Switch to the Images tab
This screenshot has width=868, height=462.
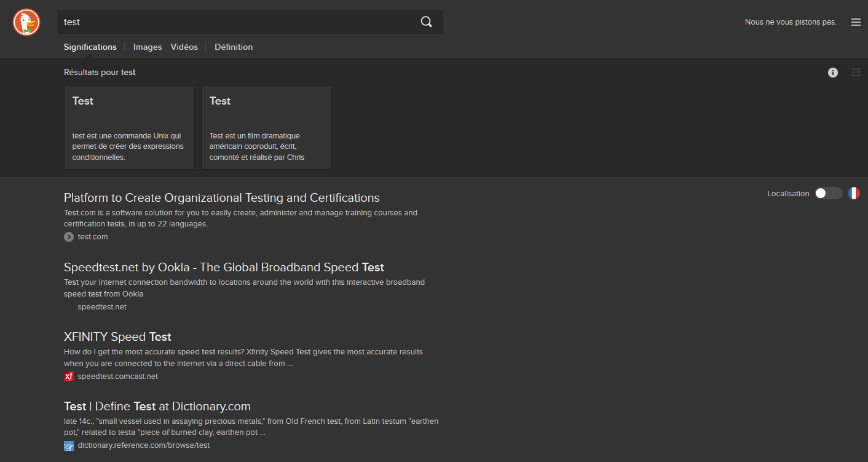pos(148,47)
